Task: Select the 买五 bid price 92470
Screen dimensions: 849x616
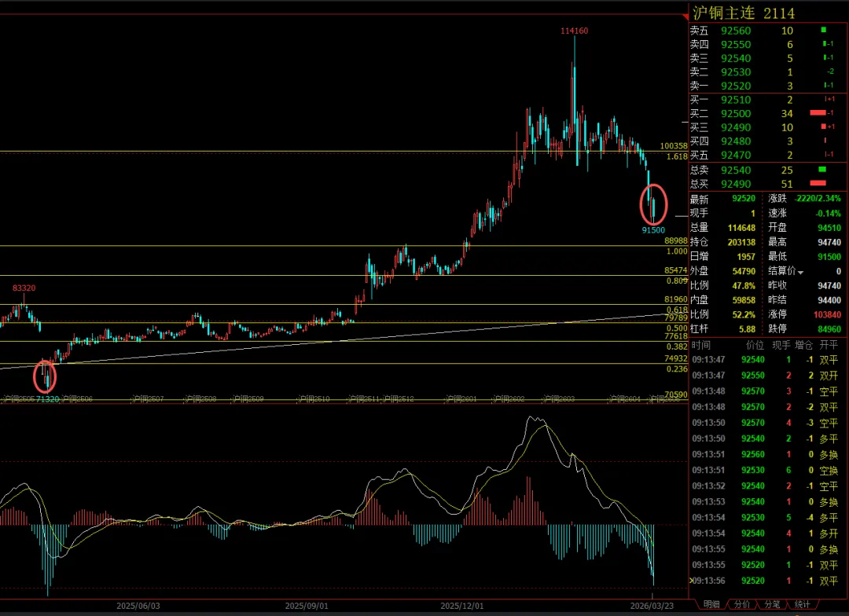Action: tap(736, 156)
